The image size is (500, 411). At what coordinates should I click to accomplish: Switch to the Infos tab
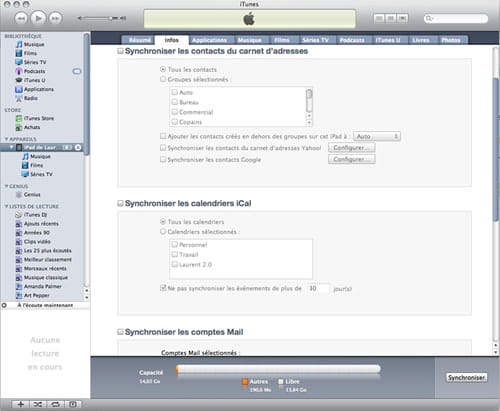[x=172, y=40]
